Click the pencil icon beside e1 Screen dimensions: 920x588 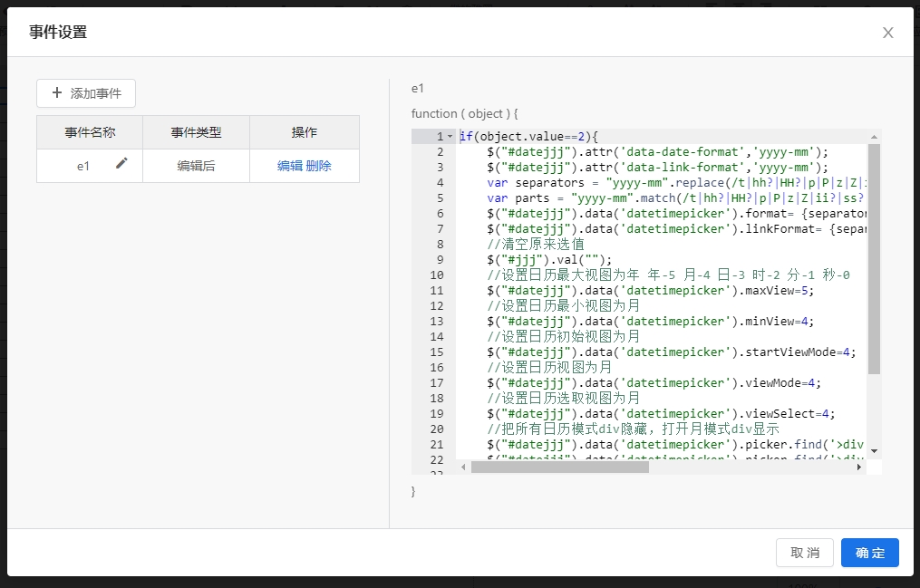[x=121, y=164]
